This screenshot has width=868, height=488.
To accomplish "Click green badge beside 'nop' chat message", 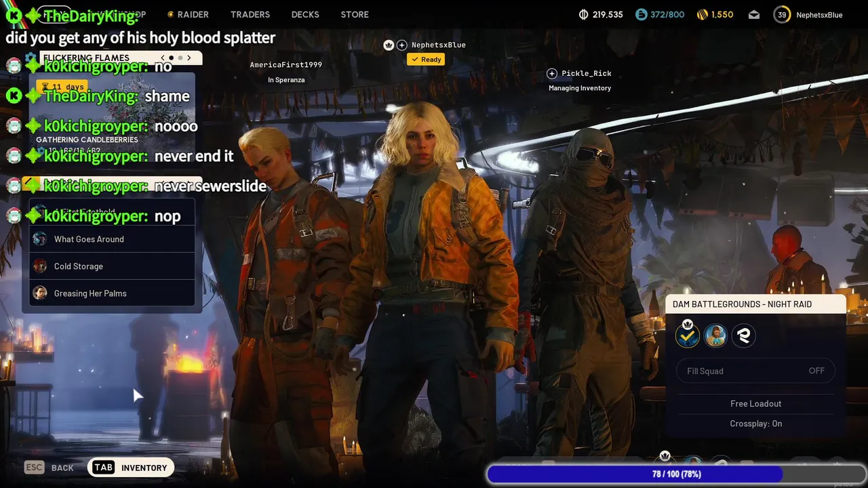I will pos(33,216).
